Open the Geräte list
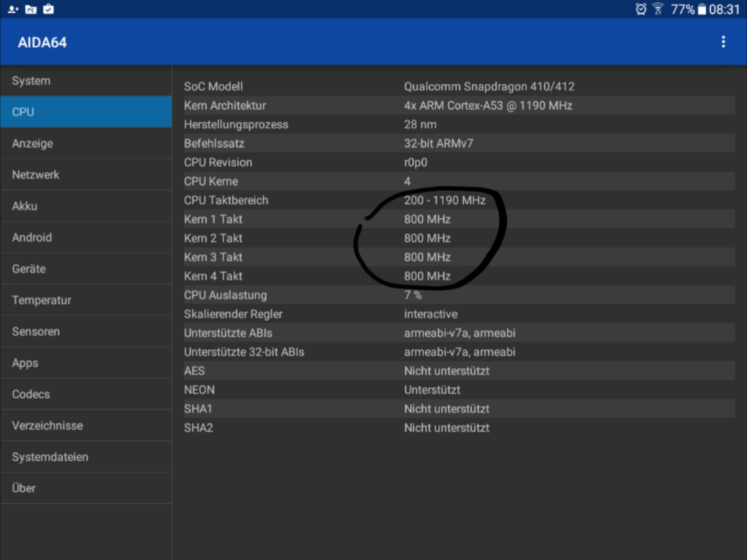The image size is (747, 560). click(x=86, y=269)
